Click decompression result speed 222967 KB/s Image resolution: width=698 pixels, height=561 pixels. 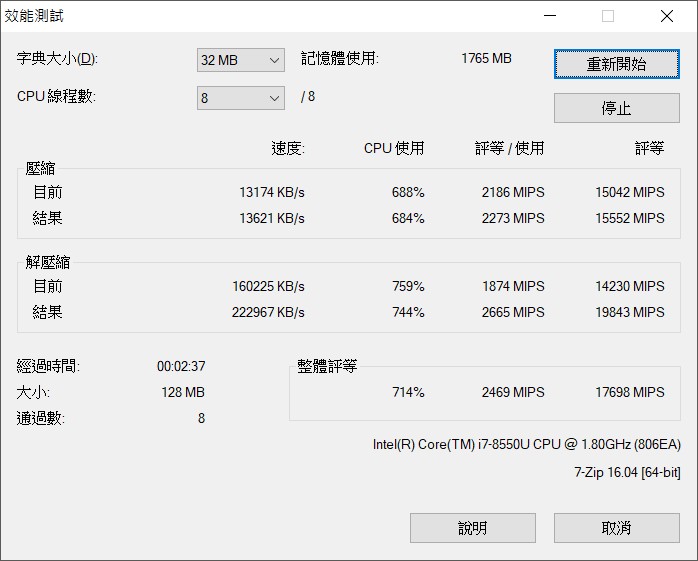(x=268, y=312)
